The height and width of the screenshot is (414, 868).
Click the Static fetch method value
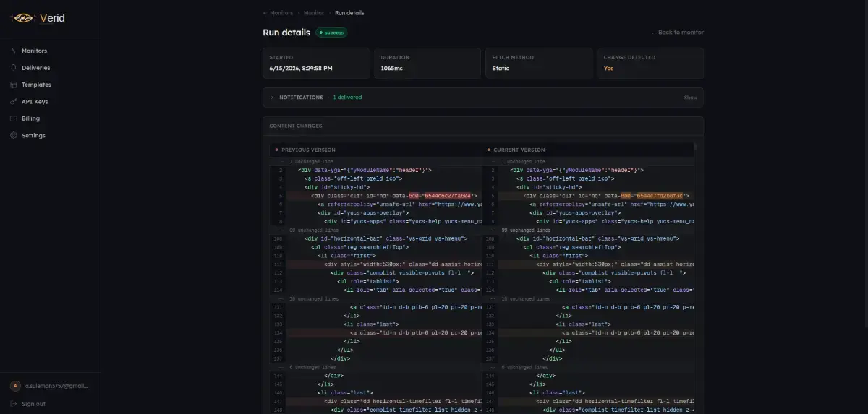501,69
